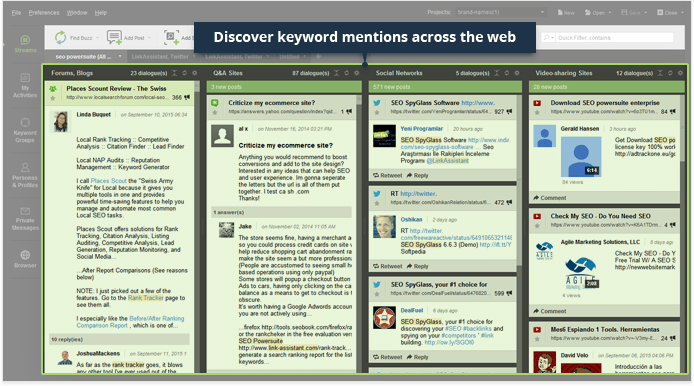This screenshot has width=694, height=386.
Task: Click refresh icon in Video-sharing Sites header
Action: [x=671, y=73]
